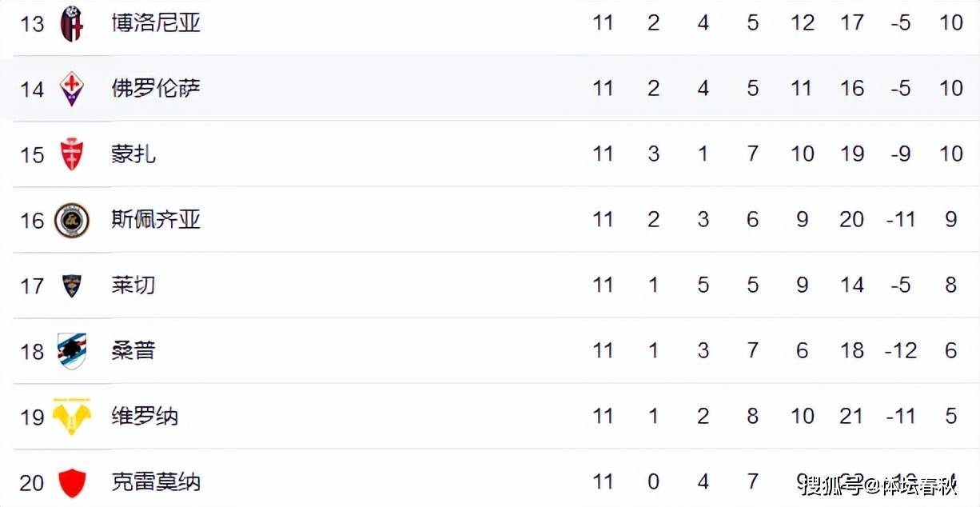Click the yellow Verona crest icon
The width and height of the screenshot is (980, 507).
click(72, 416)
